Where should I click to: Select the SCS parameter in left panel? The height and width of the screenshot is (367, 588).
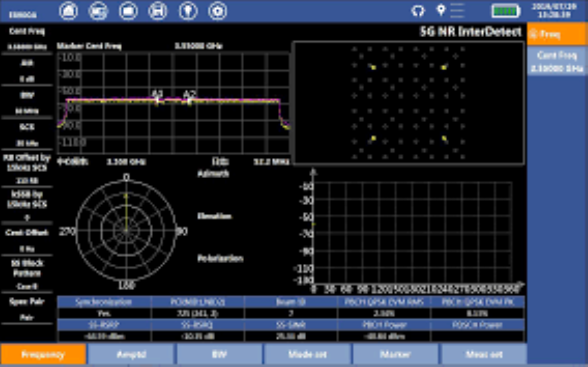coord(27,135)
